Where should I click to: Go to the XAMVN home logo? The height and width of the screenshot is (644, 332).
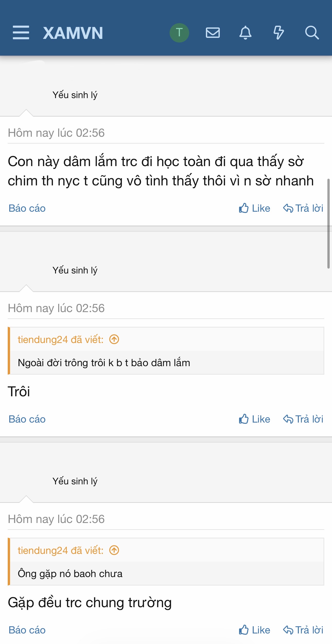[x=73, y=33]
